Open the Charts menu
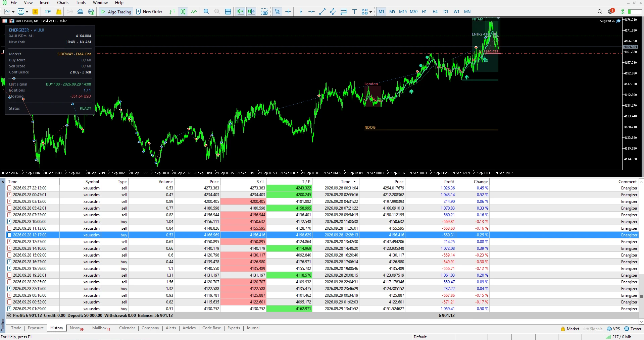This screenshot has height=340, width=644. tap(63, 3)
